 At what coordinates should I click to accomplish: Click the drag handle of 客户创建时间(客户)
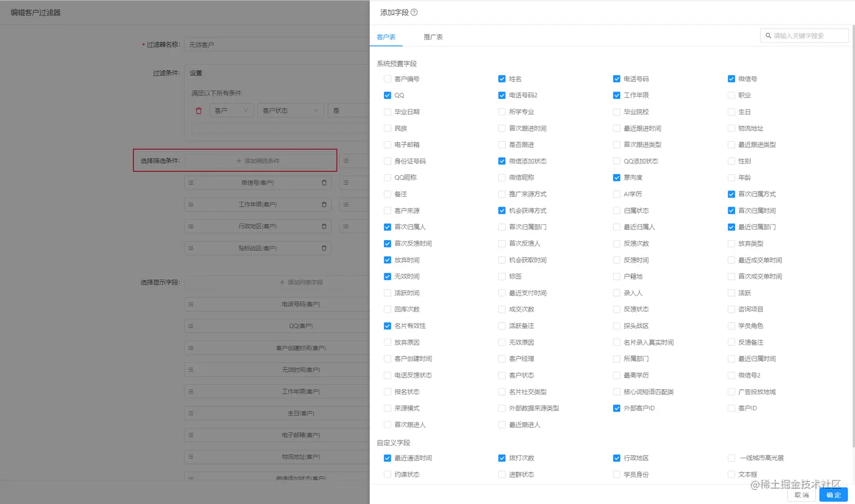pyautogui.click(x=191, y=348)
